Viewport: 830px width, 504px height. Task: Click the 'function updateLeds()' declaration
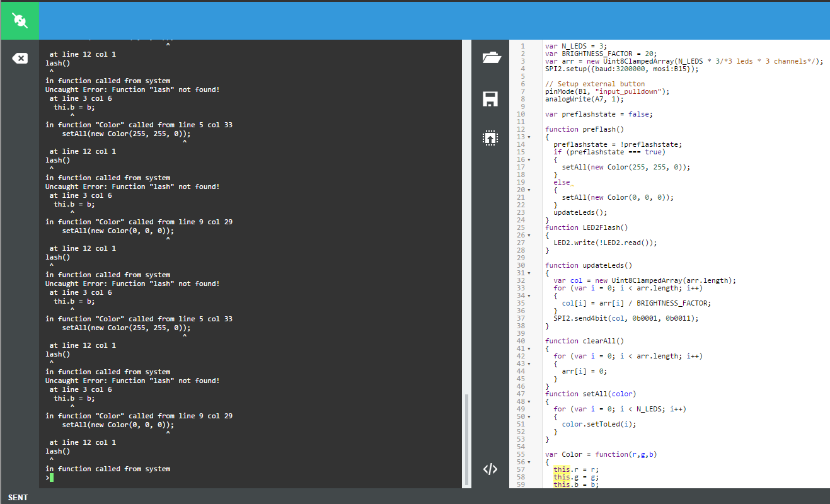tap(589, 265)
